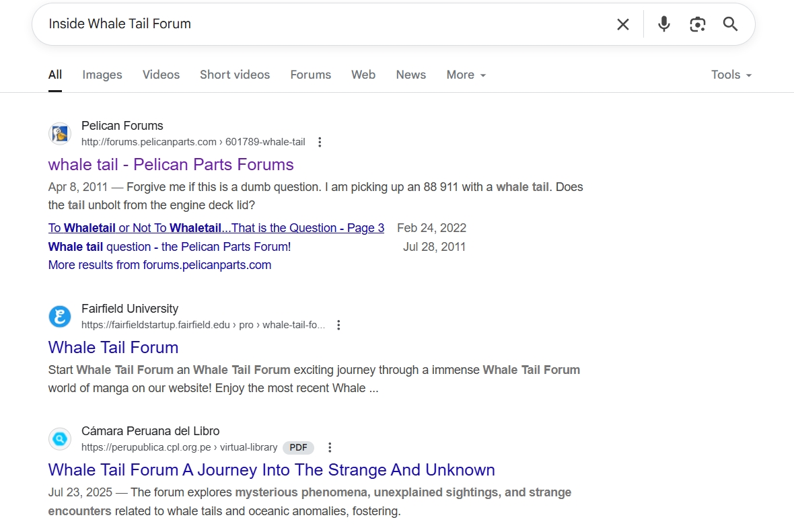Open More results from forums.pelicanparts.com
The height and width of the screenshot is (532, 794).
point(159,265)
